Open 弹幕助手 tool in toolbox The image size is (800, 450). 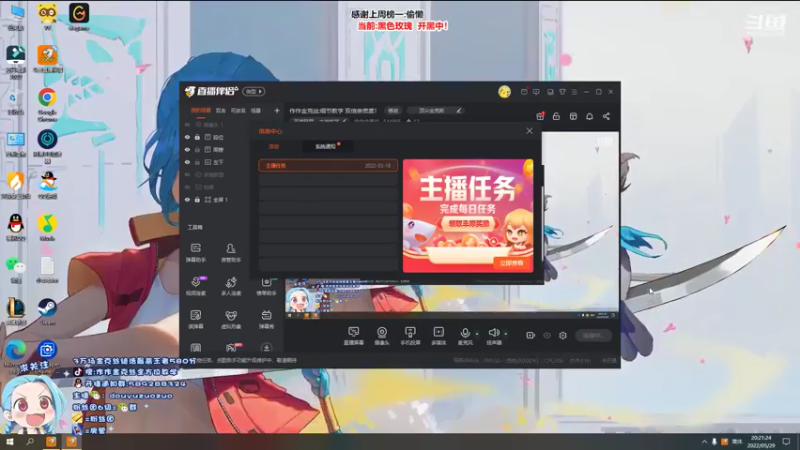point(196,253)
